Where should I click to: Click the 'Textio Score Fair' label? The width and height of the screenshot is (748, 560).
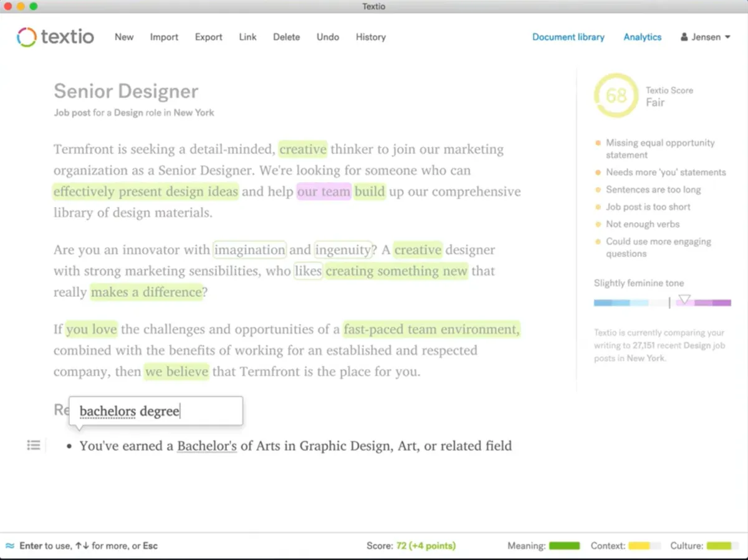point(669,97)
